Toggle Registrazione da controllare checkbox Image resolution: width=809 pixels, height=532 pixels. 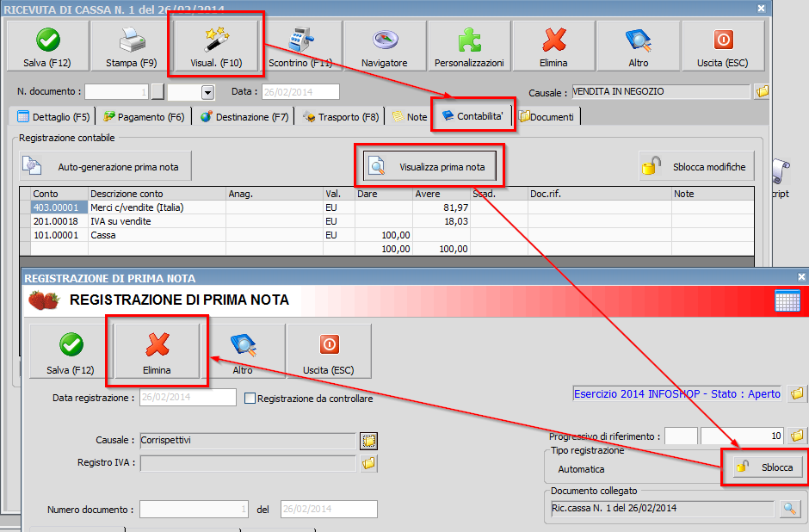tap(250, 399)
